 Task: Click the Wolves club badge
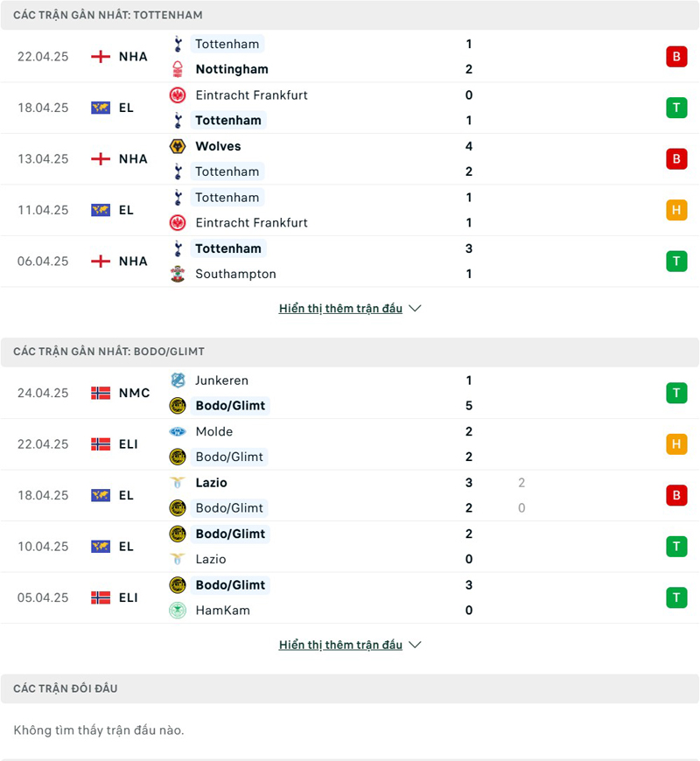[x=177, y=146]
